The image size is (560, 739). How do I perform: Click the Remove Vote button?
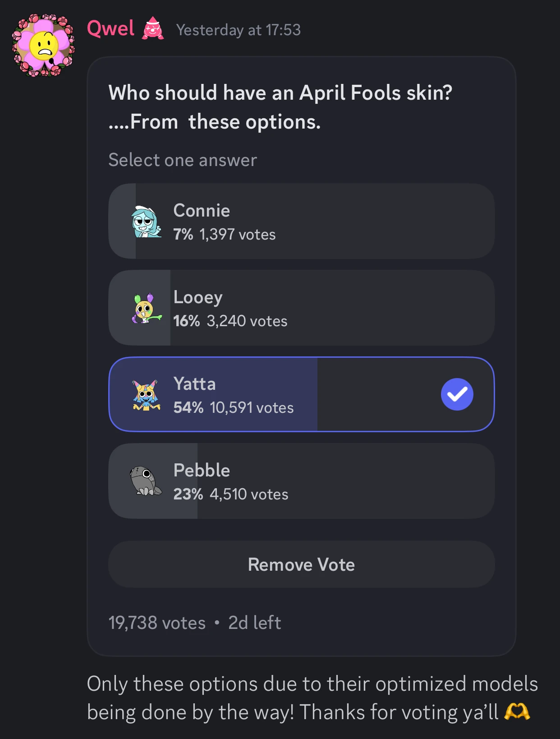(301, 564)
